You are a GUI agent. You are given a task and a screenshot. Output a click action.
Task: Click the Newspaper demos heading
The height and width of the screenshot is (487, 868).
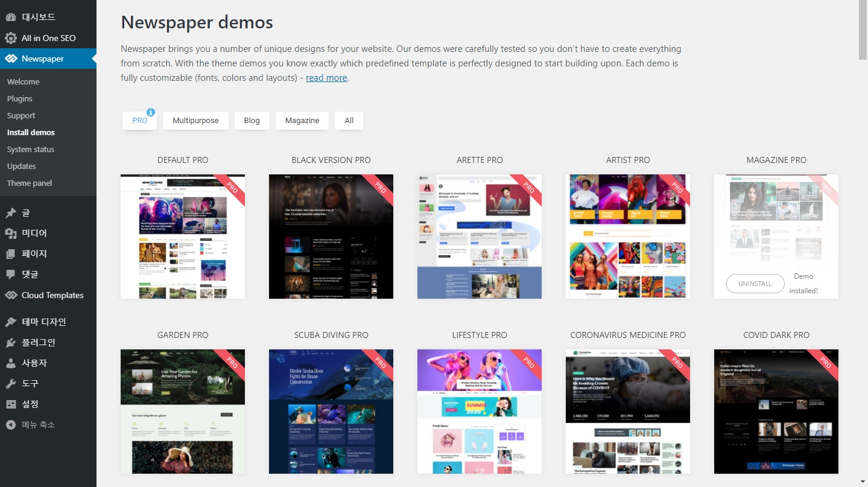tap(197, 22)
